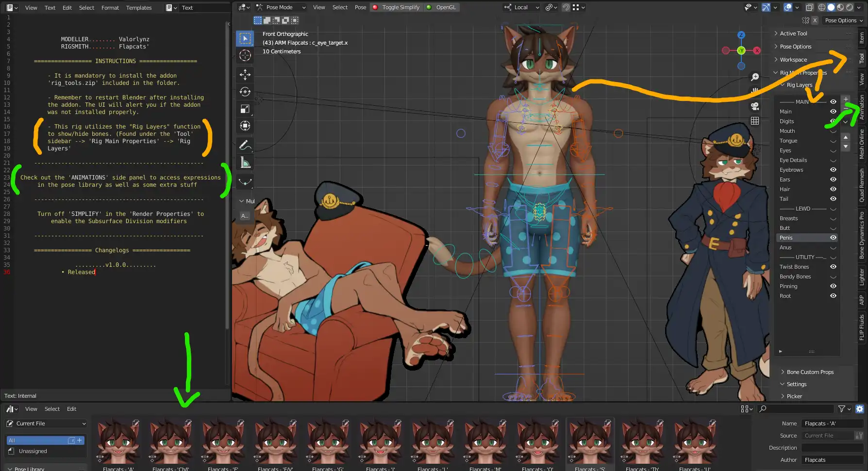The height and width of the screenshot is (471, 868).
Task: Activate the Measure tool
Action: 245,163
